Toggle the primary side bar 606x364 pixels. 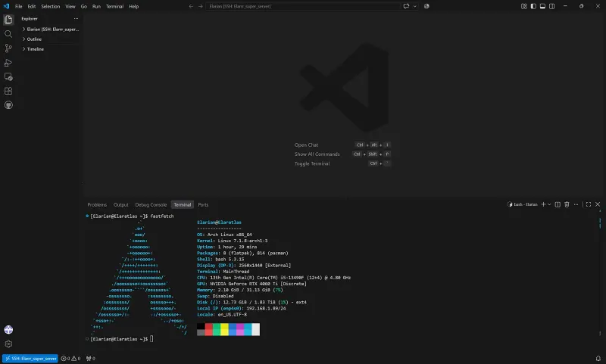pyautogui.click(x=533, y=6)
